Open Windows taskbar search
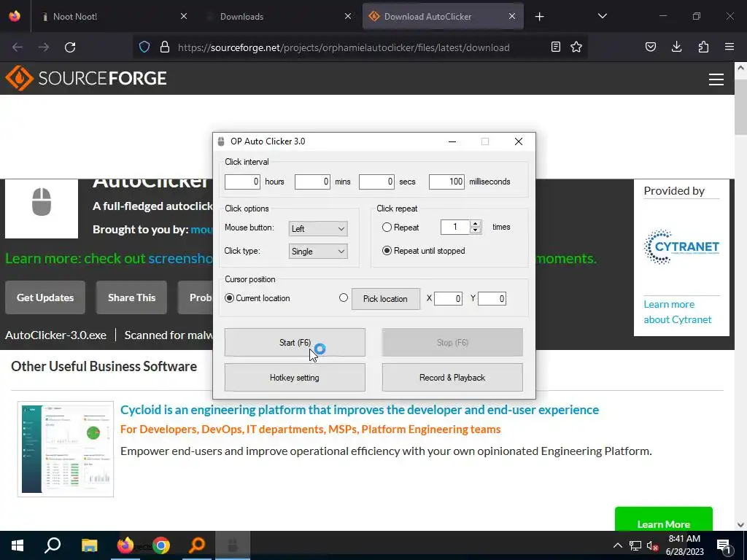747x560 pixels. point(53,545)
